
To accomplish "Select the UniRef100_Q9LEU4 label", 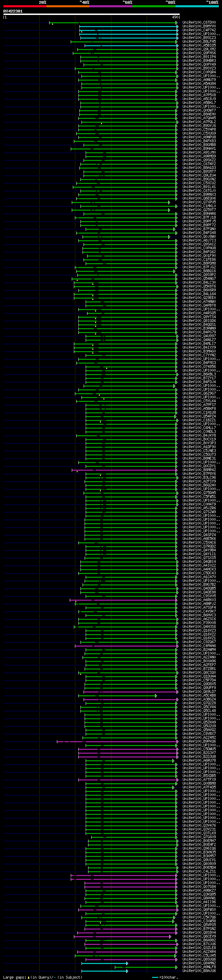I will click(199, 175).
